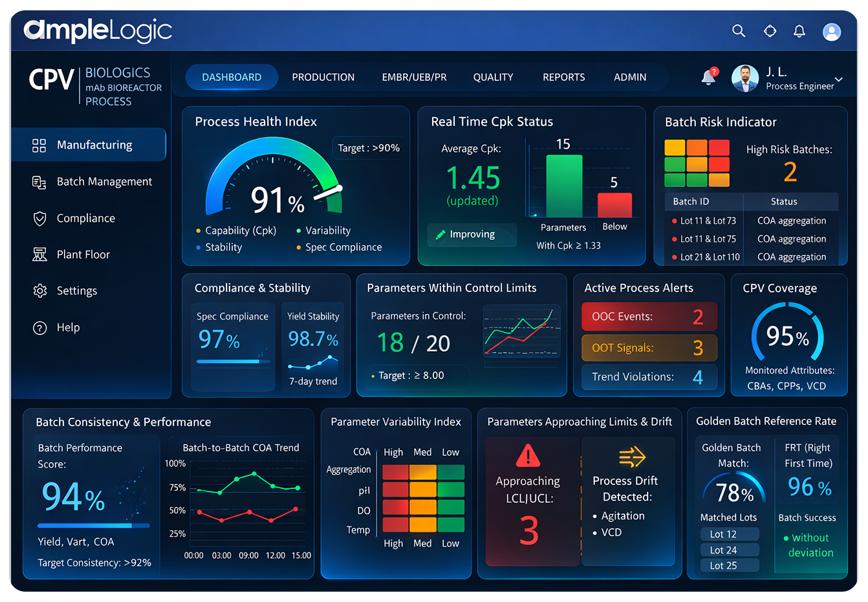Click the Spec Compliance progress bar
Image resolution: width=868 pixels, height=602 pixels.
233,363
